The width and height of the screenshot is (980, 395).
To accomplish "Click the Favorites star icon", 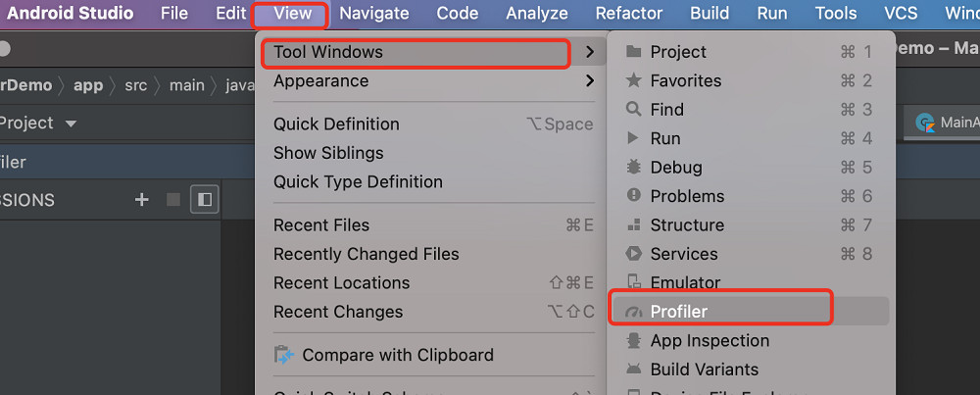I will pos(634,80).
